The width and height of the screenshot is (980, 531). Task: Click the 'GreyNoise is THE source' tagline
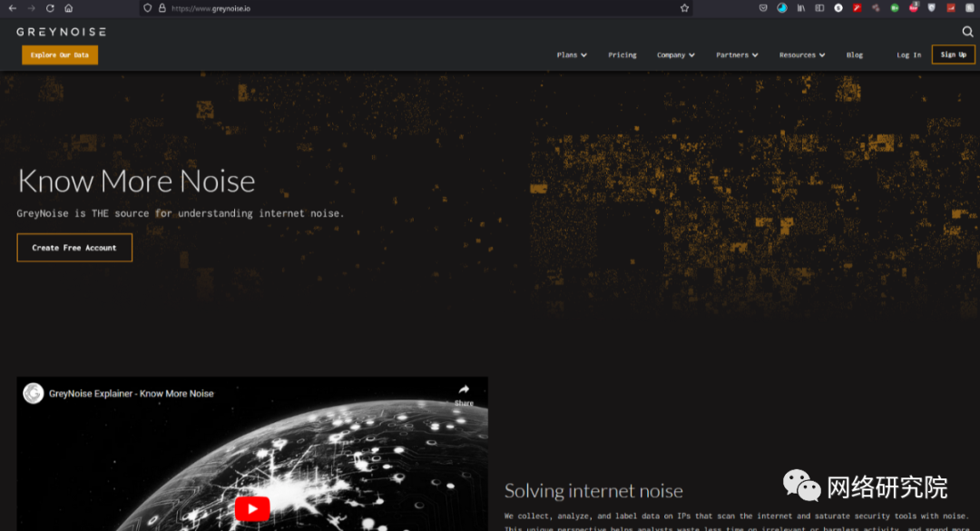[180, 213]
